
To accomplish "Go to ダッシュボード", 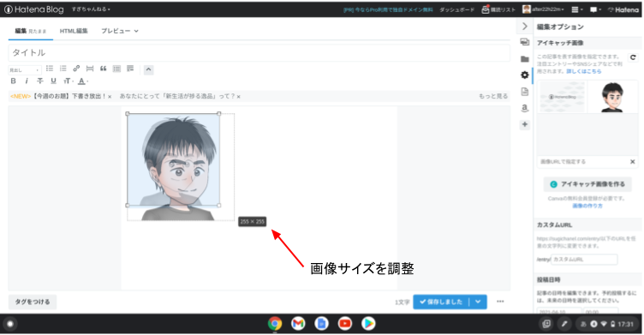I will [x=456, y=10].
